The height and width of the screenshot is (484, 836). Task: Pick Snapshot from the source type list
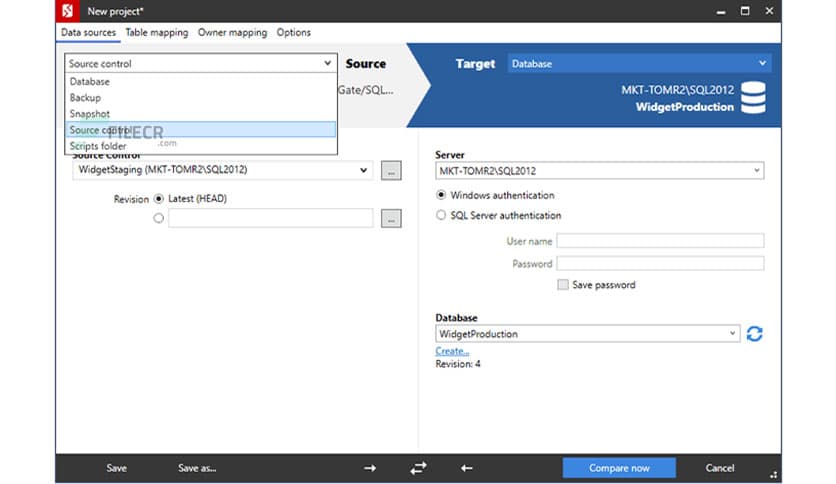pyautogui.click(x=200, y=114)
